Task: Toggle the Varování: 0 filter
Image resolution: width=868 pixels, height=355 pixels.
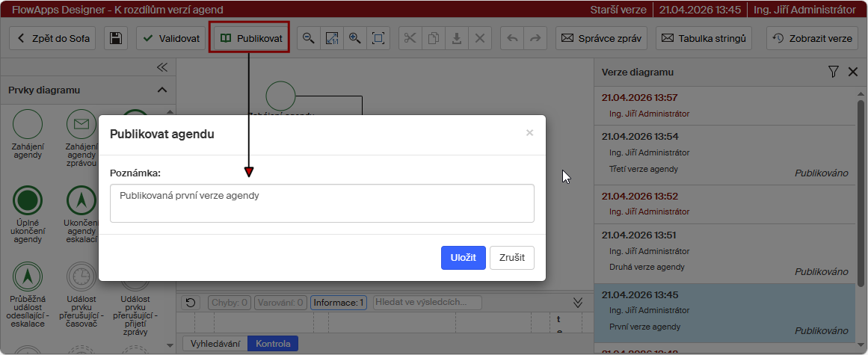Action: 280,303
